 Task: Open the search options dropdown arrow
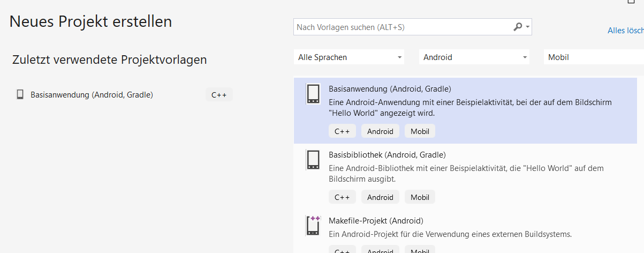tap(528, 27)
